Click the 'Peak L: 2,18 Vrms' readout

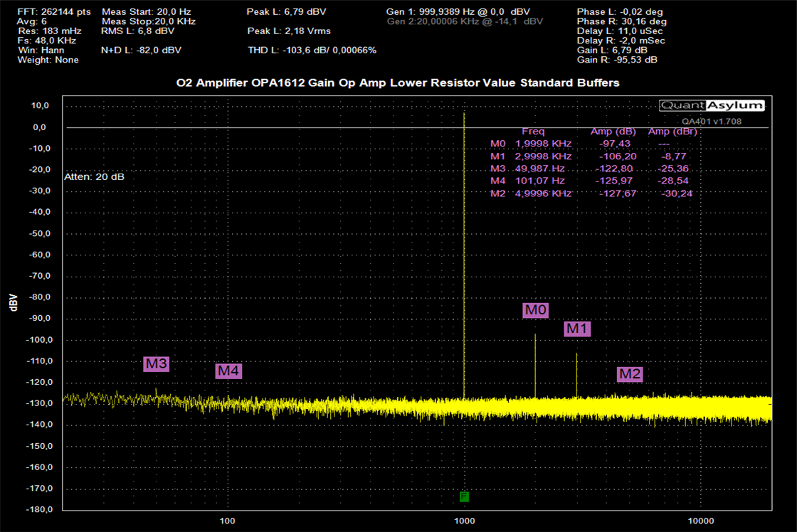(x=289, y=31)
